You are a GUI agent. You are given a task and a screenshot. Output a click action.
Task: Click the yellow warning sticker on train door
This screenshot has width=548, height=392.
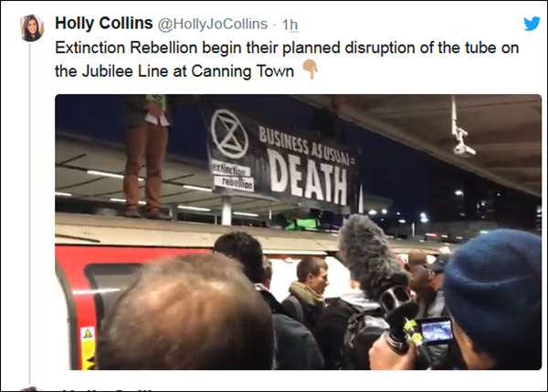point(88,348)
